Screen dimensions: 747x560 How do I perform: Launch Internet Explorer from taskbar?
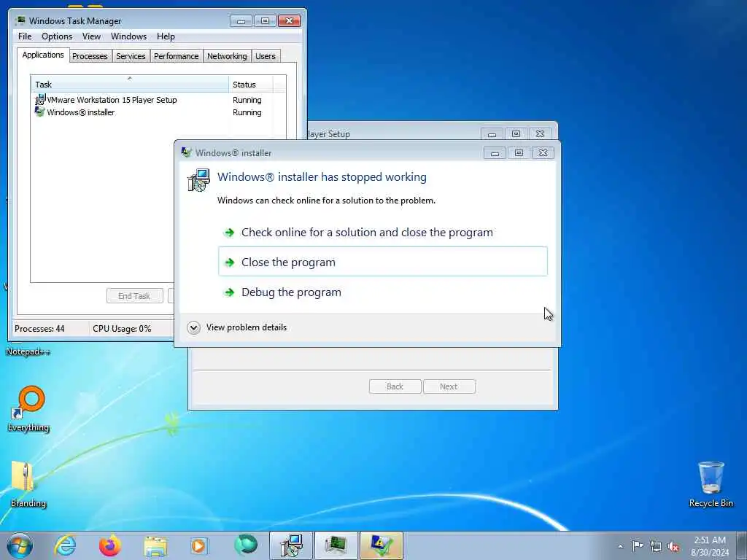(x=65, y=545)
